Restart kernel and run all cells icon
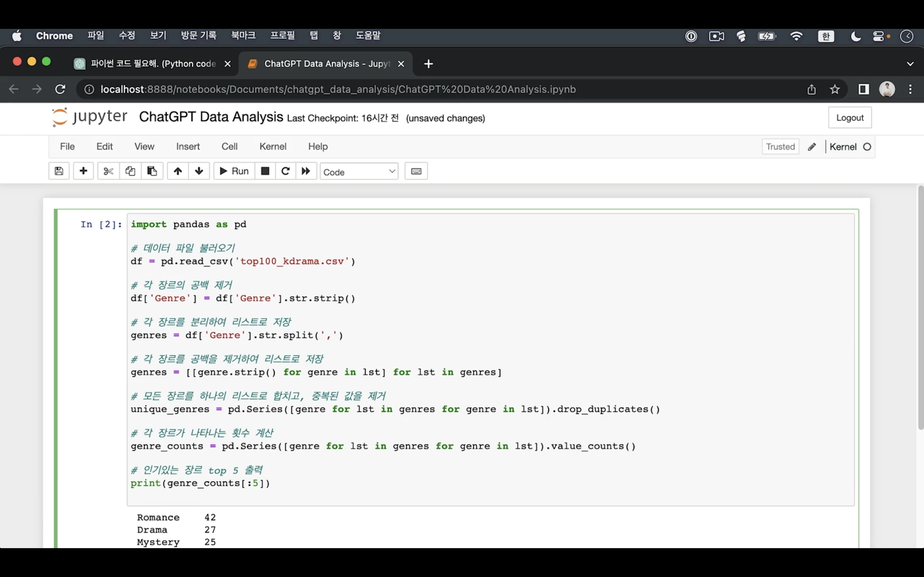The image size is (924, 577). coord(306,171)
